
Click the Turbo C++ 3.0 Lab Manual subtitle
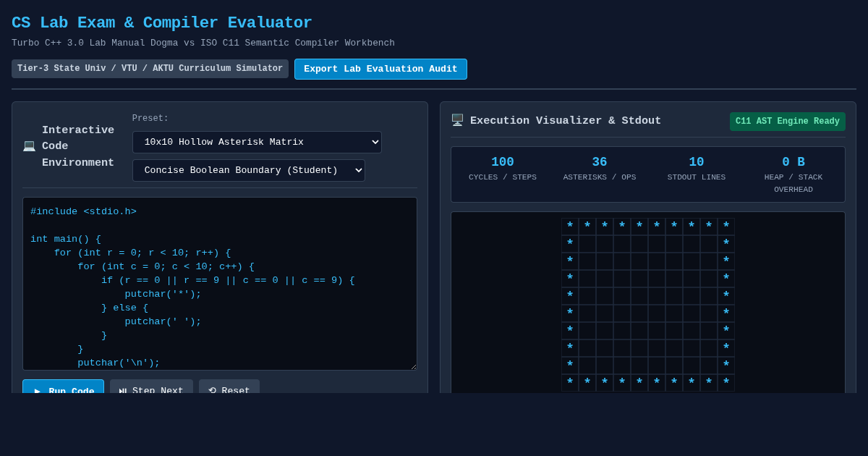point(203,43)
